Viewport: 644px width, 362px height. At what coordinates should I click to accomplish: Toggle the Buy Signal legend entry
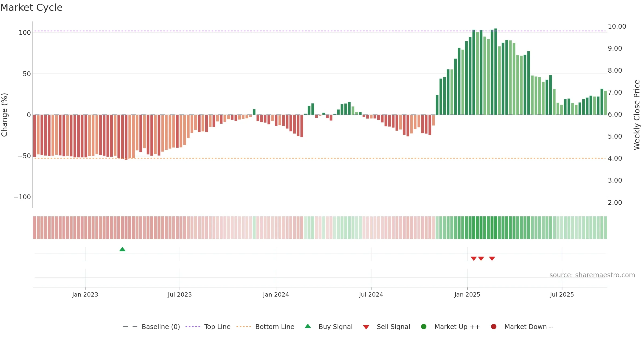[329, 327]
